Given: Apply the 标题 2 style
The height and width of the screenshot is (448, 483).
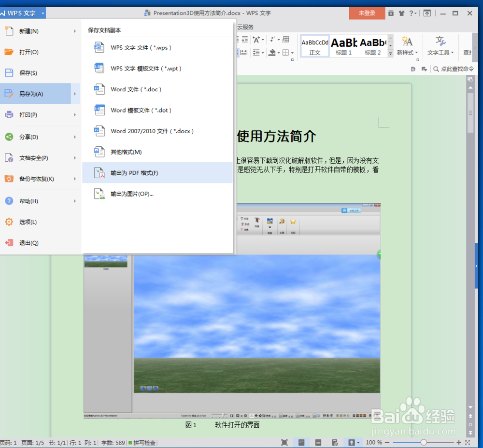Looking at the screenshot, I should click(373, 46).
